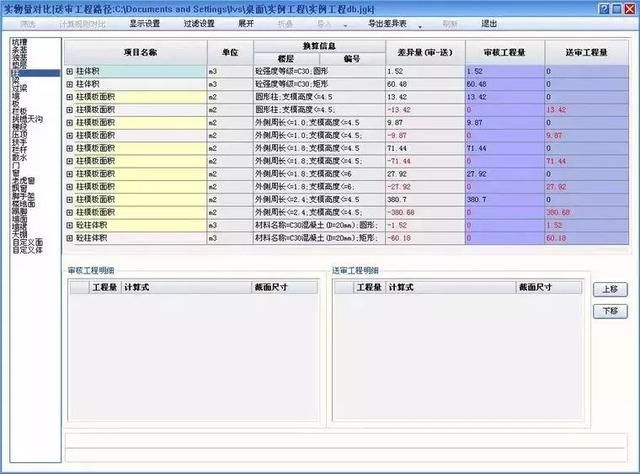Open 显示设置 in the toolbar
640x474 pixels.
tap(144, 22)
